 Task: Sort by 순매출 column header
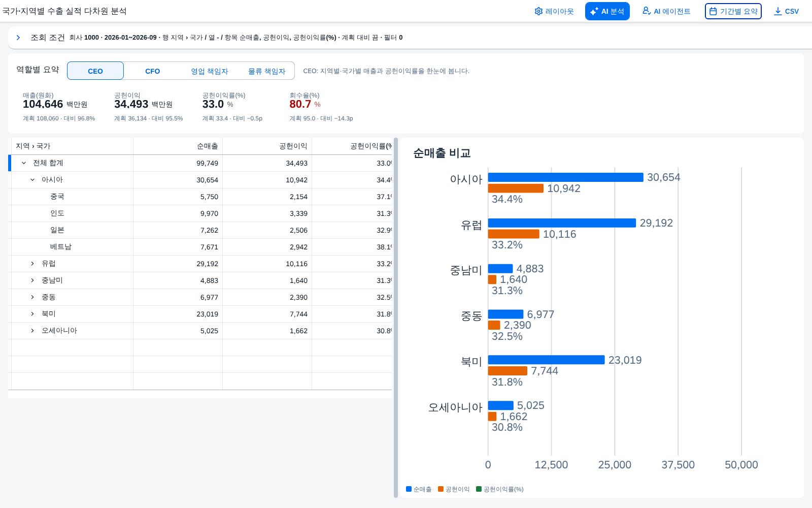point(178,146)
